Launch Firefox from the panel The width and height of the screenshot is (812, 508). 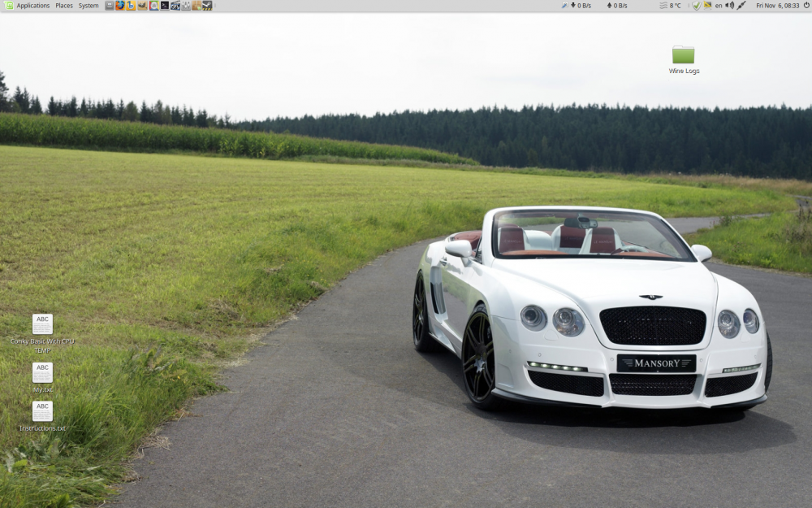pyautogui.click(x=120, y=6)
